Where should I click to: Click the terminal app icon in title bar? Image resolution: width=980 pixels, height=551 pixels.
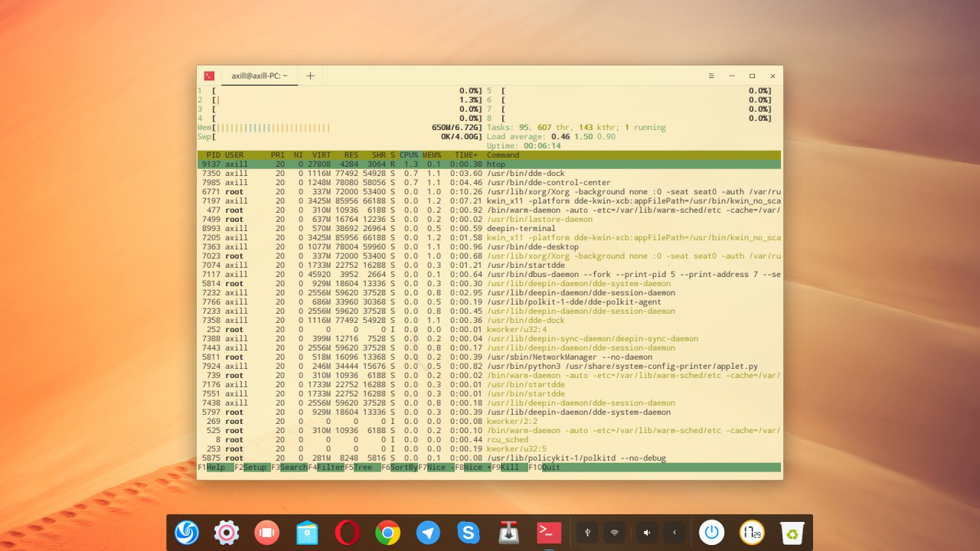209,76
